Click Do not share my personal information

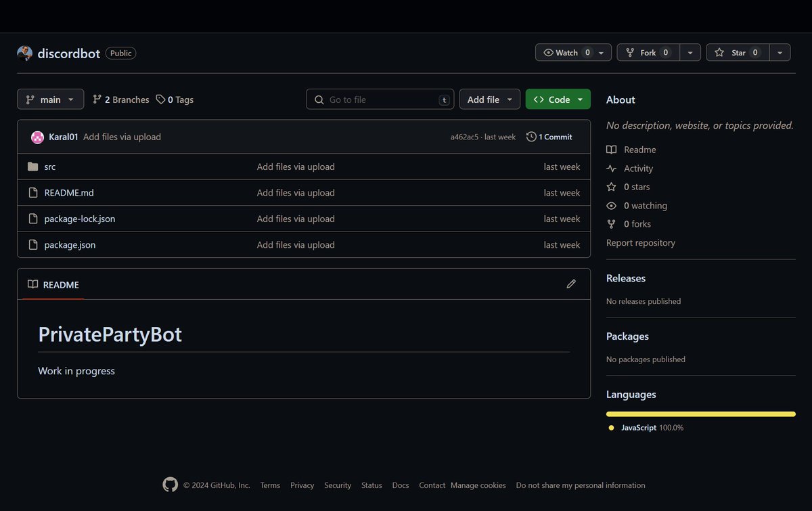(581, 485)
